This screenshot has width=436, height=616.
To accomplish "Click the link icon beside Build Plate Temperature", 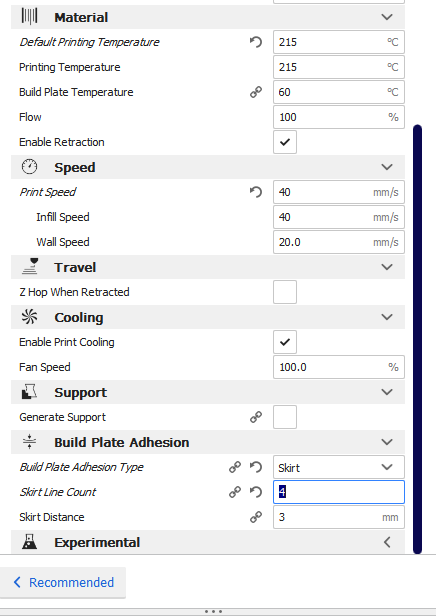I will (x=256, y=92).
